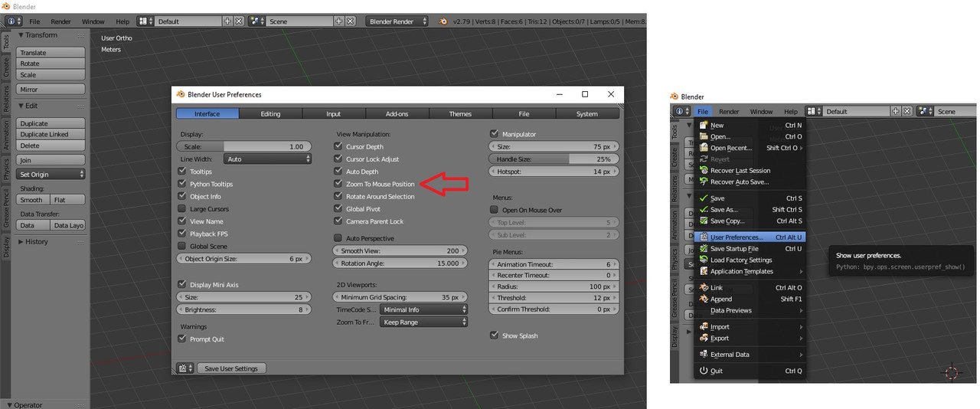980x409 pixels.
Task: Click the Append icon in File menu
Action: pyautogui.click(x=704, y=299)
